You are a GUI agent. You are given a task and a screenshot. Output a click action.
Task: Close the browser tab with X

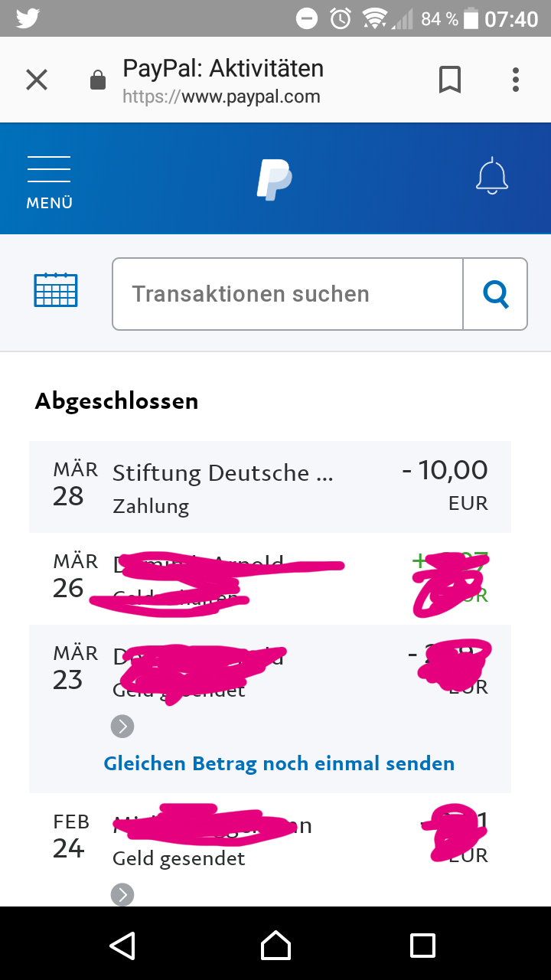(x=37, y=80)
